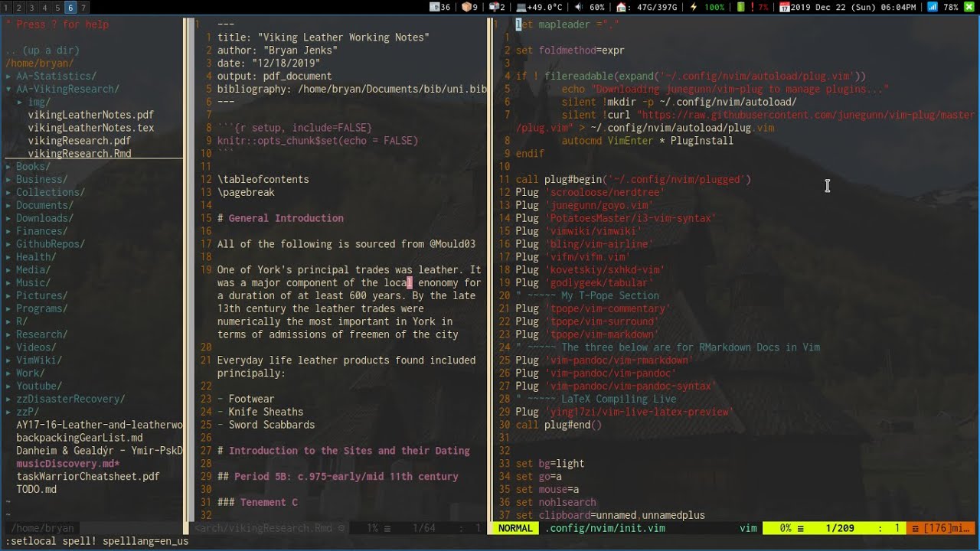Screen dimensions: 980x551
Task: Click the NORMAL mode indicator in airline
Action: [x=515, y=529]
